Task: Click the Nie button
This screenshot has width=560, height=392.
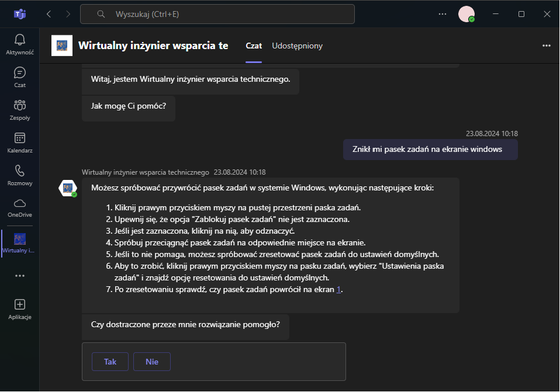Action: pos(152,362)
